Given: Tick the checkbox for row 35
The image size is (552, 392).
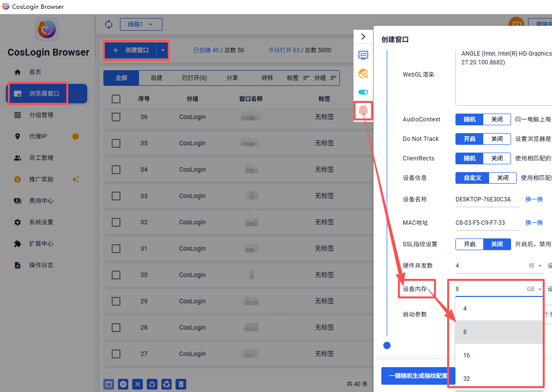Looking at the screenshot, I should tap(116, 143).
